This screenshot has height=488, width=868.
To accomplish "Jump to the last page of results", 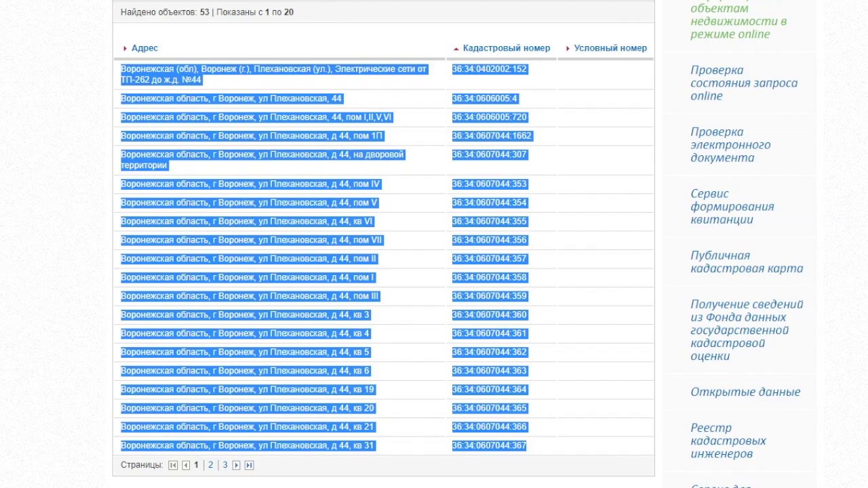I will pyautogui.click(x=250, y=465).
